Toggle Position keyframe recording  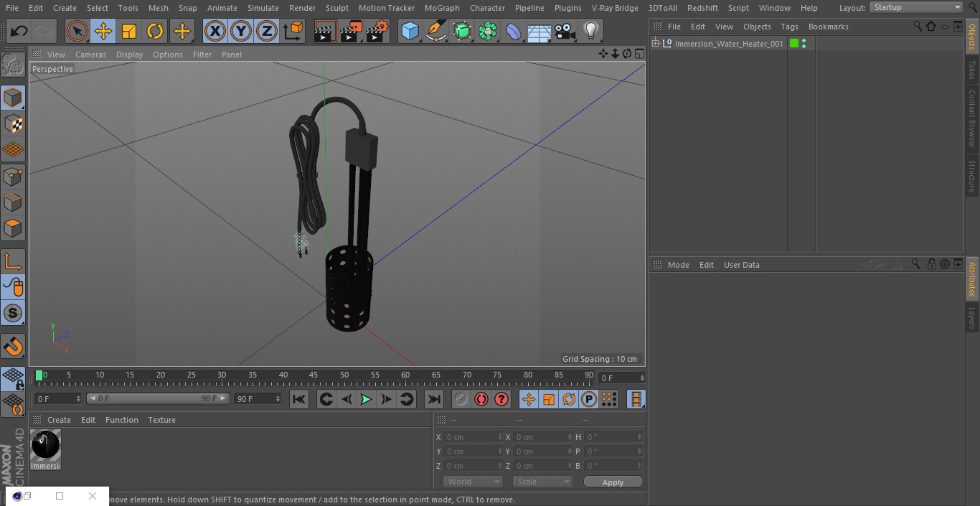[x=529, y=399]
